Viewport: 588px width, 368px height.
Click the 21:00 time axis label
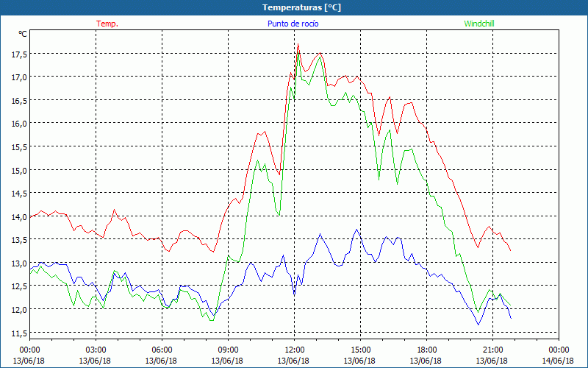tap(492, 350)
